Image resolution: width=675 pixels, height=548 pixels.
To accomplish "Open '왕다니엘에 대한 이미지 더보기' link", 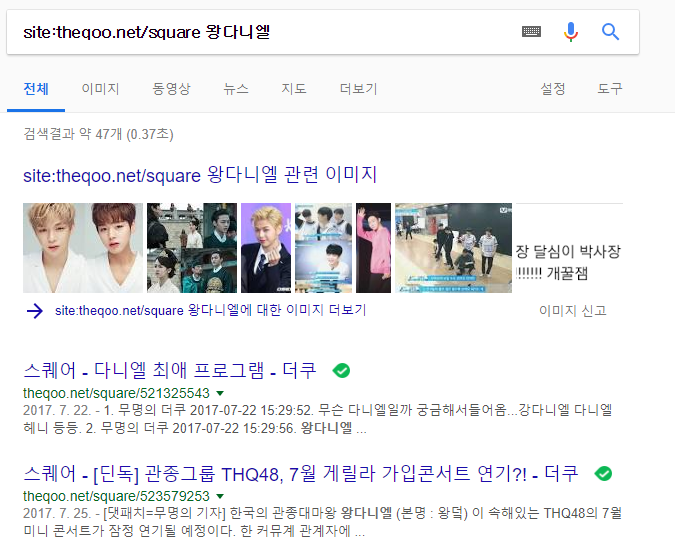I will click(211, 310).
